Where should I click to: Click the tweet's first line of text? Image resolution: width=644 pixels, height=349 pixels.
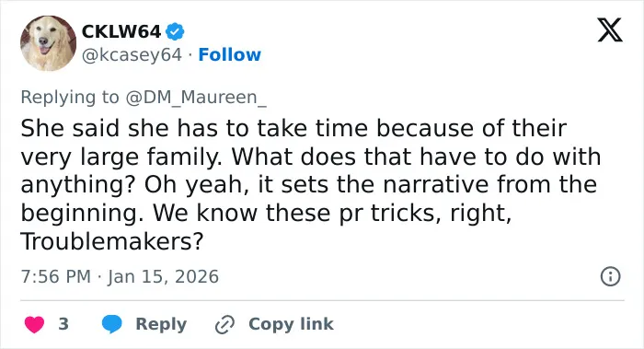tap(293, 128)
